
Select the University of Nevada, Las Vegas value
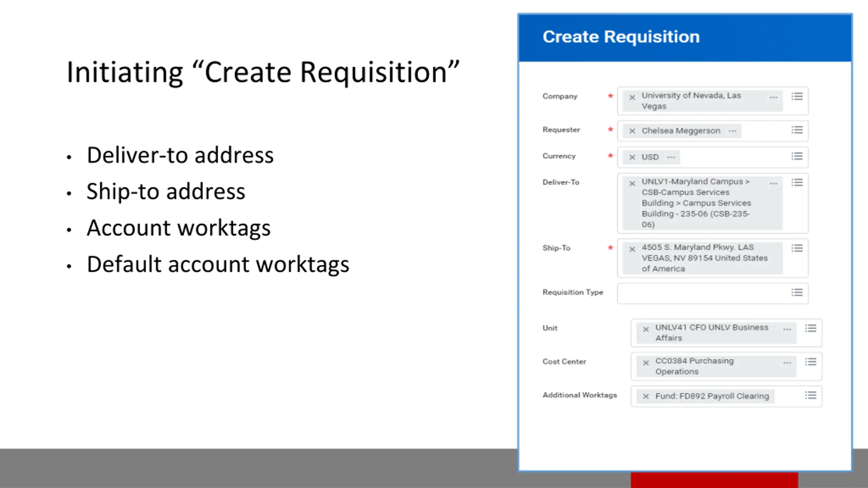691,101
